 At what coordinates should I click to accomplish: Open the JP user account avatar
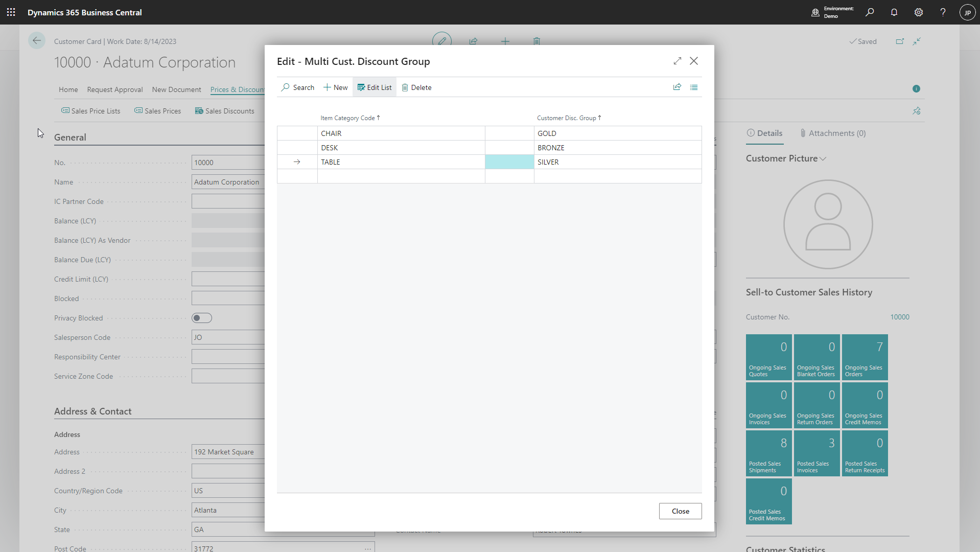tap(967, 12)
